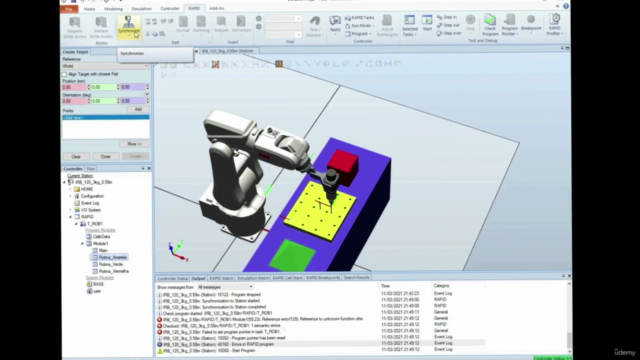Expand the HOME folder node
Screen dimensions: 640x360
71,189
